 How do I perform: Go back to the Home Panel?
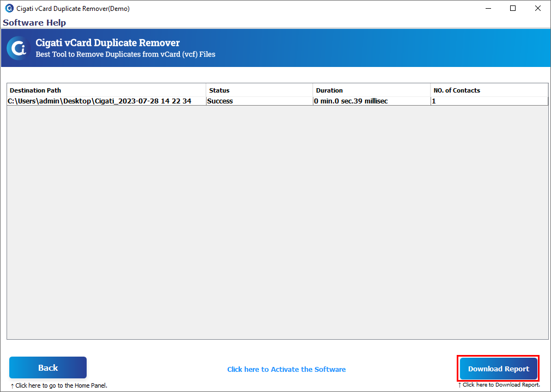(x=48, y=367)
